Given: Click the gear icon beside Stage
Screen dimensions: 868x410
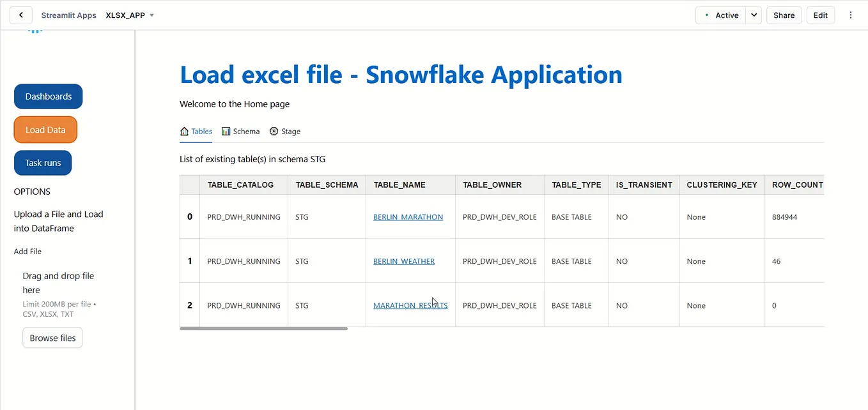Looking at the screenshot, I should tap(274, 131).
